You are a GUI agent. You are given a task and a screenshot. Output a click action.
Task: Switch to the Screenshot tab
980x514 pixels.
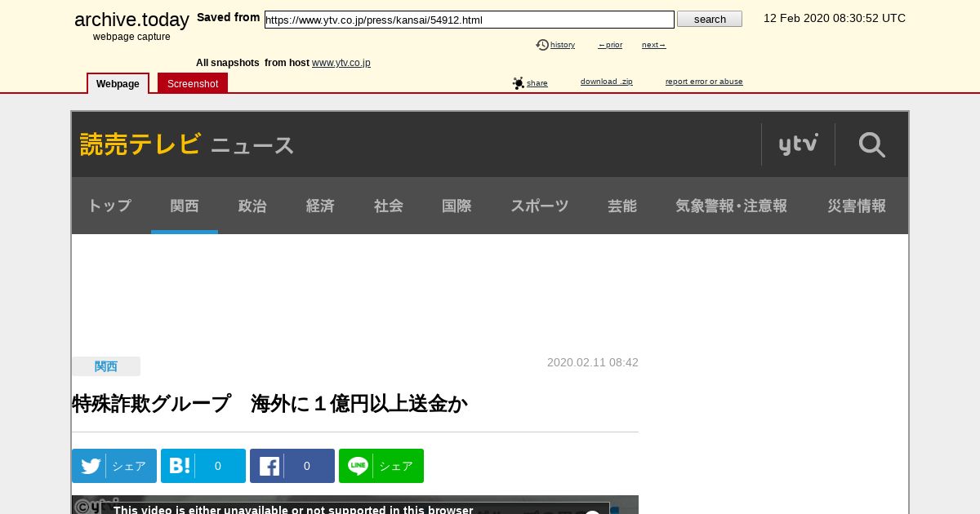tap(193, 83)
